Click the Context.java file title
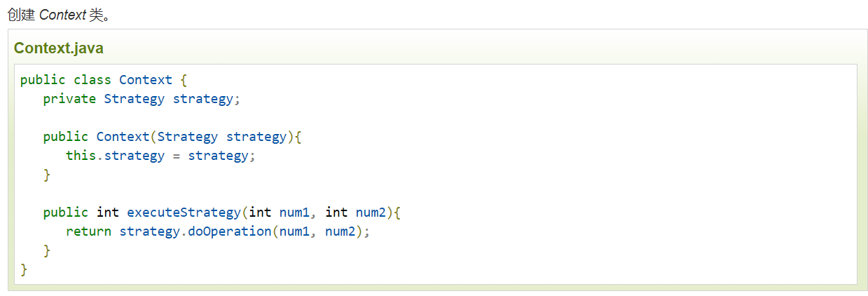The image size is (868, 296). click(59, 48)
